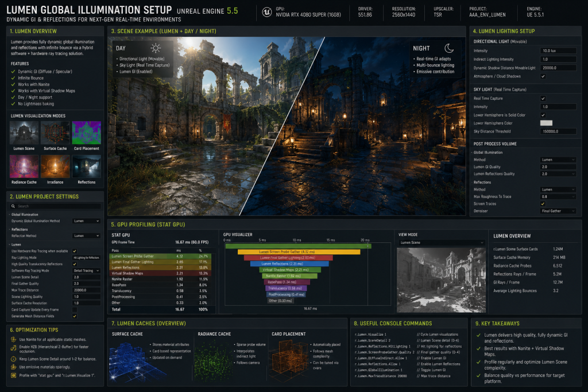Select the Surface Cache visualization thumbnail

point(55,133)
